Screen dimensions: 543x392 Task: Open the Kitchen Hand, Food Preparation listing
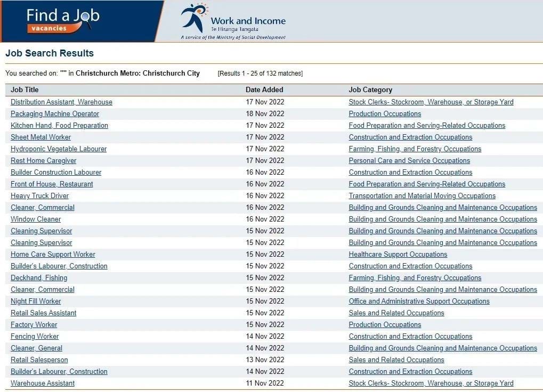coord(59,126)
